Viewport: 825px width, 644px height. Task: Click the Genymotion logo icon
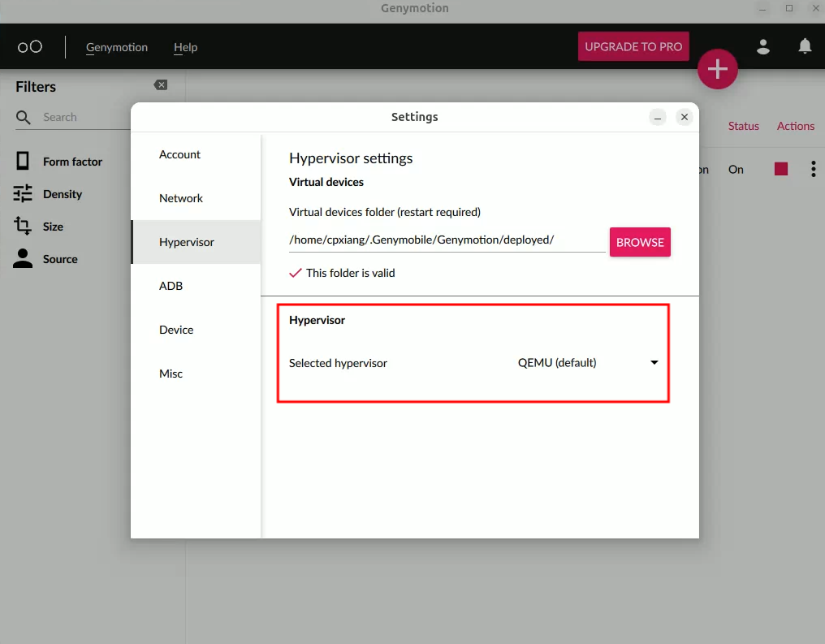30,47
